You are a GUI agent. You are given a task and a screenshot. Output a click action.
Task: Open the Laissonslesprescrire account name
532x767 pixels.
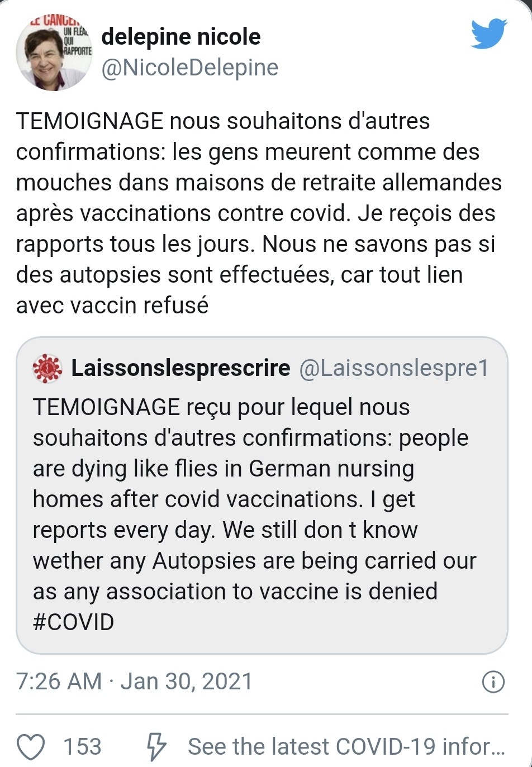click(x=180, y=368)
